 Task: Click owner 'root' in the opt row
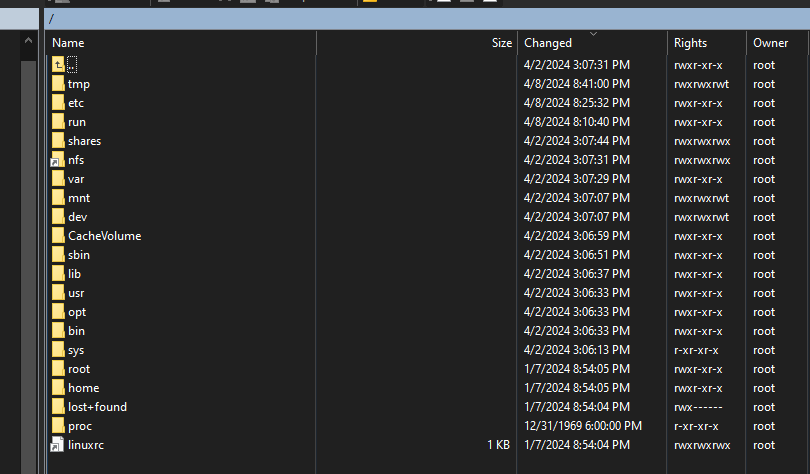(x=764, y=312)
